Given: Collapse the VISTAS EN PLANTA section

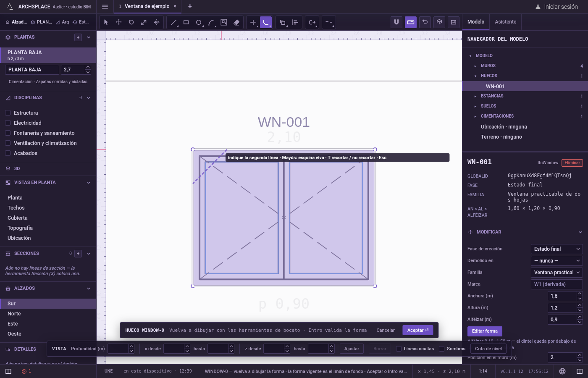Looking at the screenshot, I should [x=89, y=183].
